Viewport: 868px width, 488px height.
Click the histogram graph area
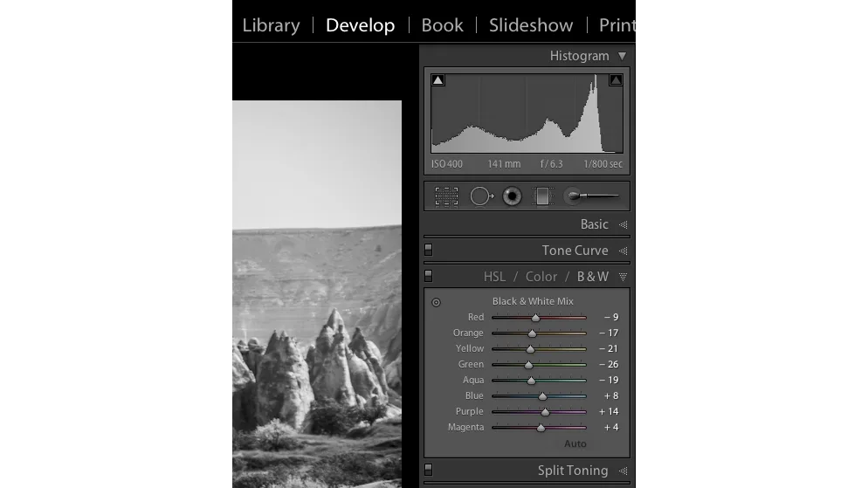[x=527, y=113]
